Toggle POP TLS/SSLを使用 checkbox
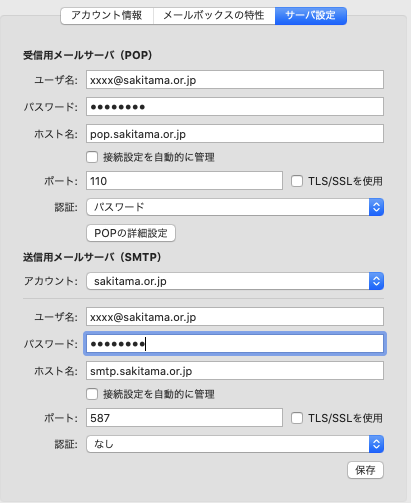Viewport: 411px width, 503px height. 297,181
